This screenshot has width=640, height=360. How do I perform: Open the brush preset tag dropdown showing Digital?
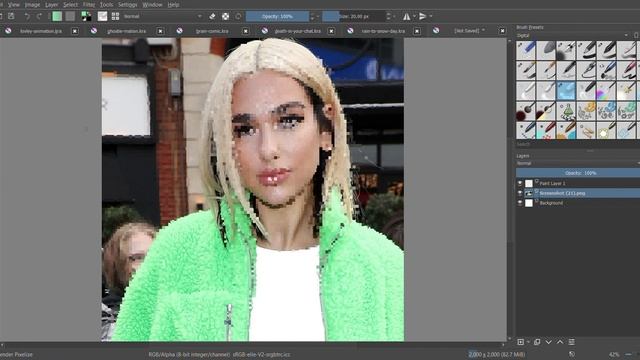point(573,36)
